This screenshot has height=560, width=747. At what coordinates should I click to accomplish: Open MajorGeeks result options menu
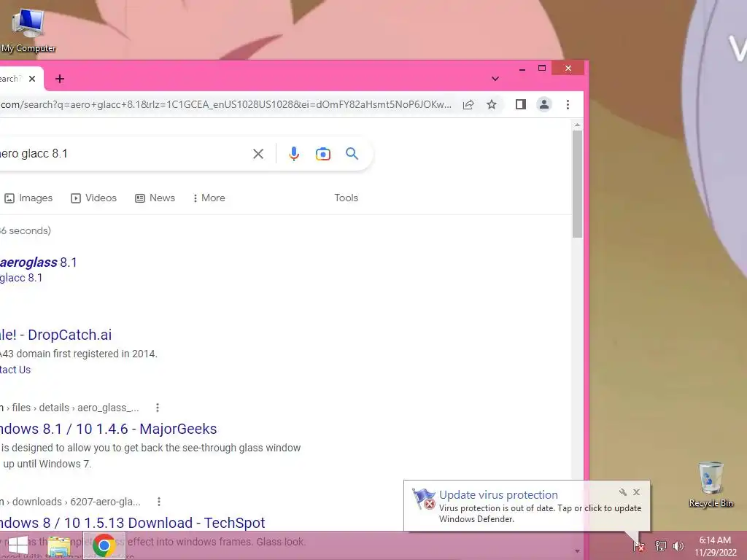[x=158, y=408]
